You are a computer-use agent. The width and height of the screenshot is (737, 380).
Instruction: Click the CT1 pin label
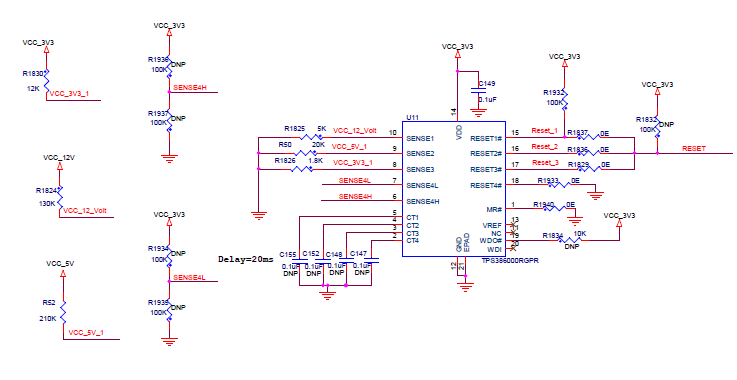pos(413,218)
